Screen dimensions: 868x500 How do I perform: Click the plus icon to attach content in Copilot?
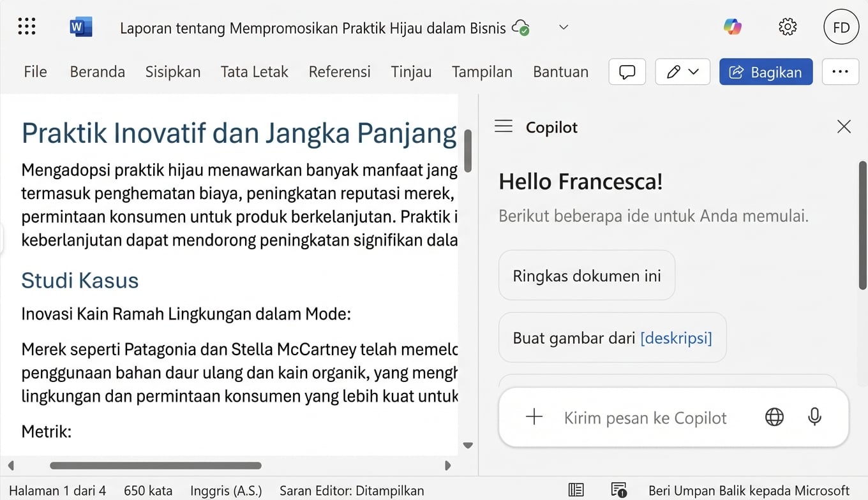tap(534, 417)
